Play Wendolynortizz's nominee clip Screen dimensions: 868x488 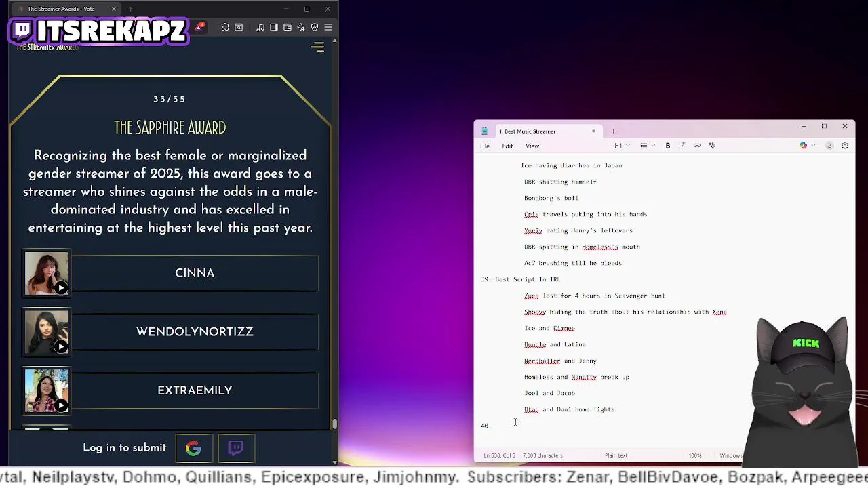click(x=61, y=347)
